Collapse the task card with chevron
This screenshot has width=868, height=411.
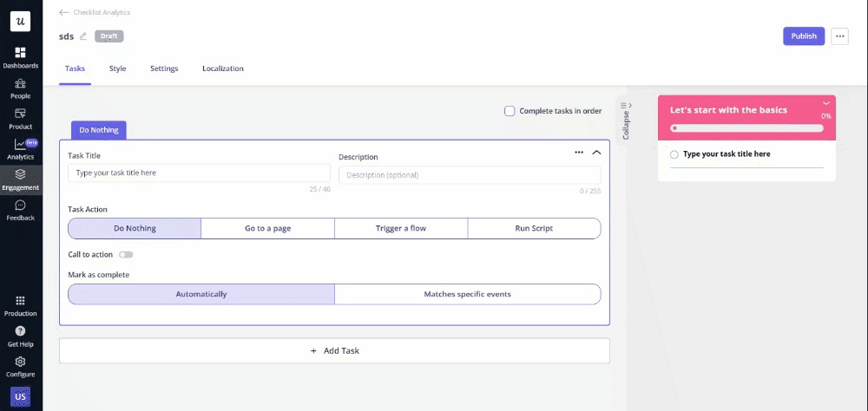pos(596,153)
